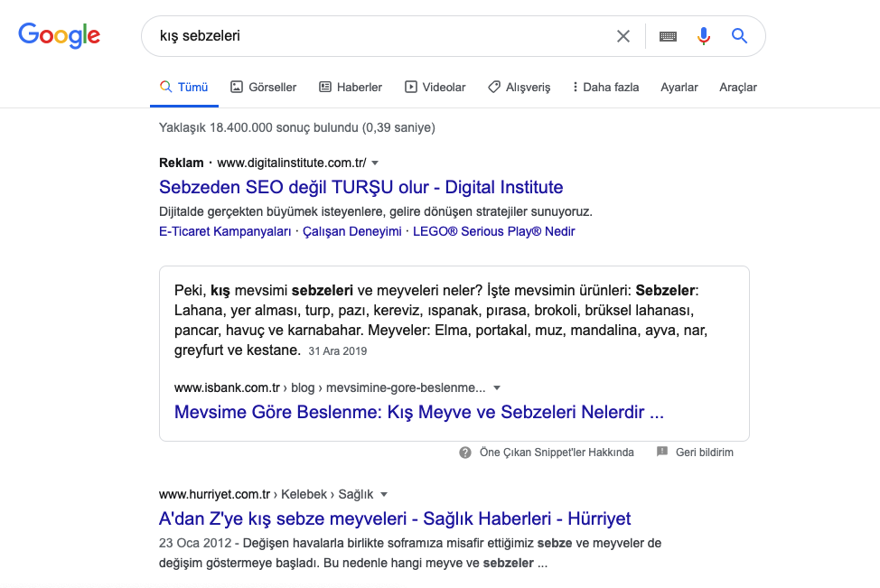Click the blue magnifier search button
The width and height of the screenshot is (880, 588).
coord(739,36)
